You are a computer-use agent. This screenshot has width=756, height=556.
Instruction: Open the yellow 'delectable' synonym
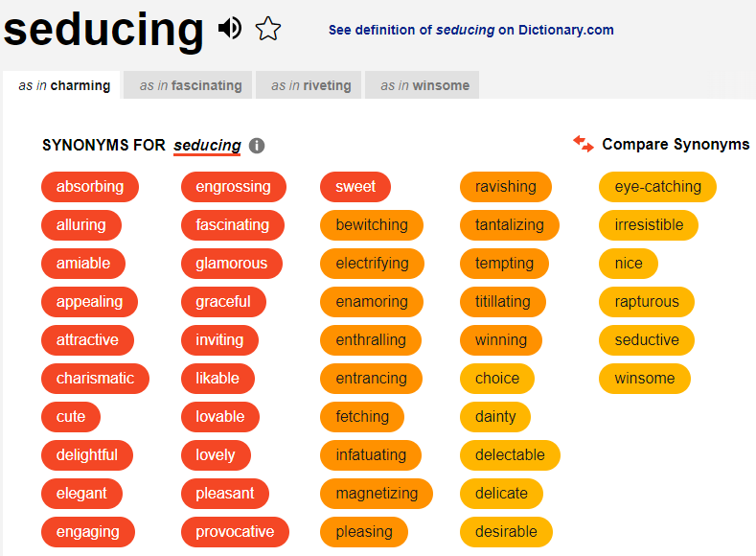510,454
